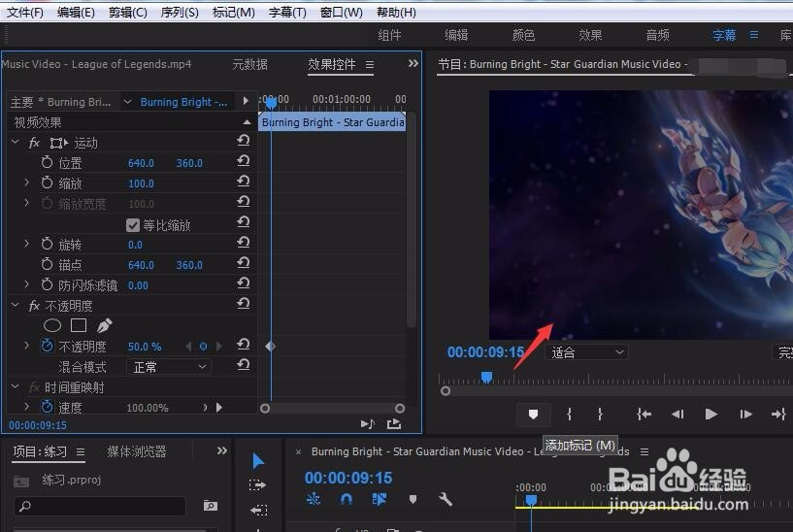The width and height of the screenshot is (793, 532).
Task: Open the 剪辑(C) menu
Action: 128,12
